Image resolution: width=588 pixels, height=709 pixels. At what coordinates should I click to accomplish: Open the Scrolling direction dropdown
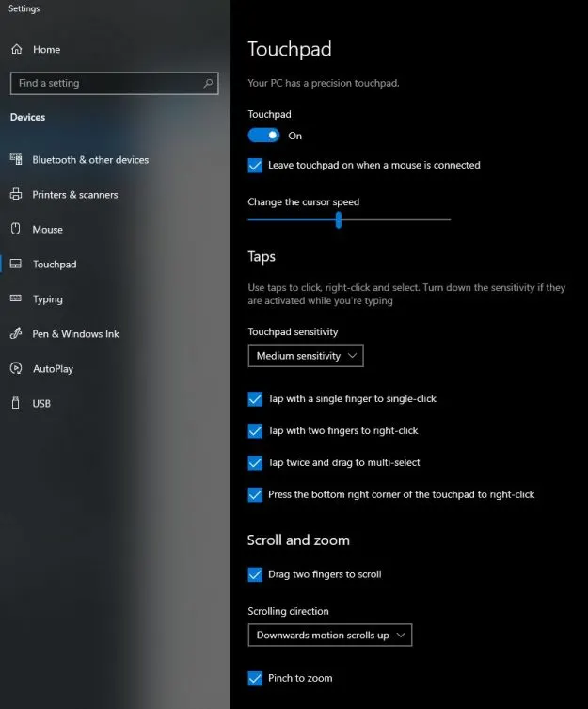(329, 636)
